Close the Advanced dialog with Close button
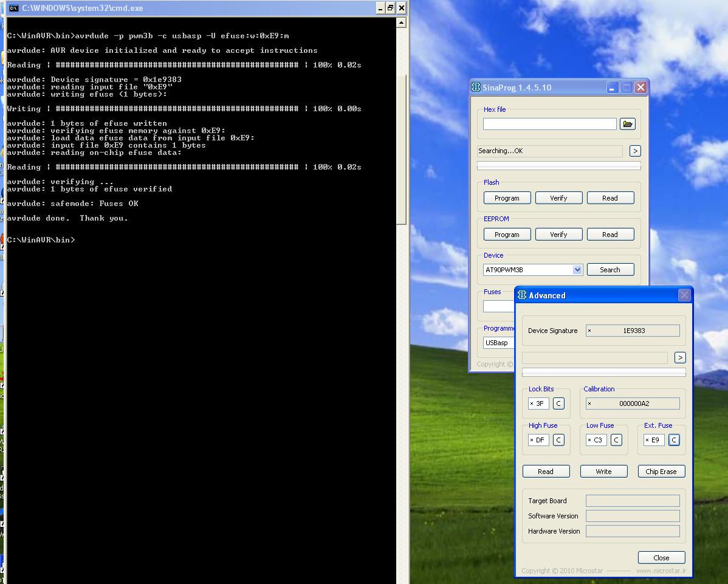The width and height of the screenshot is (728, 584). tap(661, 558)
